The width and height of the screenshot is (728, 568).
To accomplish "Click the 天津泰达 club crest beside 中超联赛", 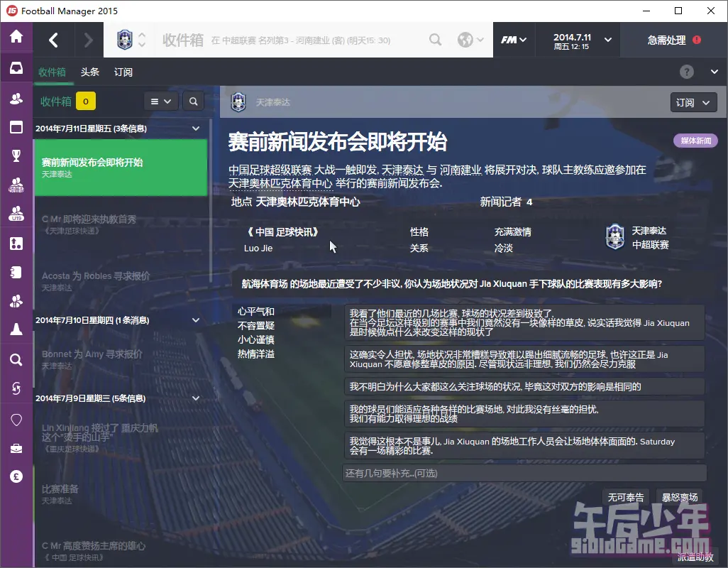I will (614, 237).
